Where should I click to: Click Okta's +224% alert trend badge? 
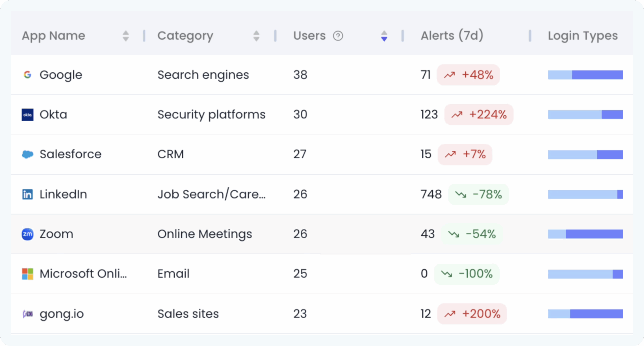[x=478, y=115]
